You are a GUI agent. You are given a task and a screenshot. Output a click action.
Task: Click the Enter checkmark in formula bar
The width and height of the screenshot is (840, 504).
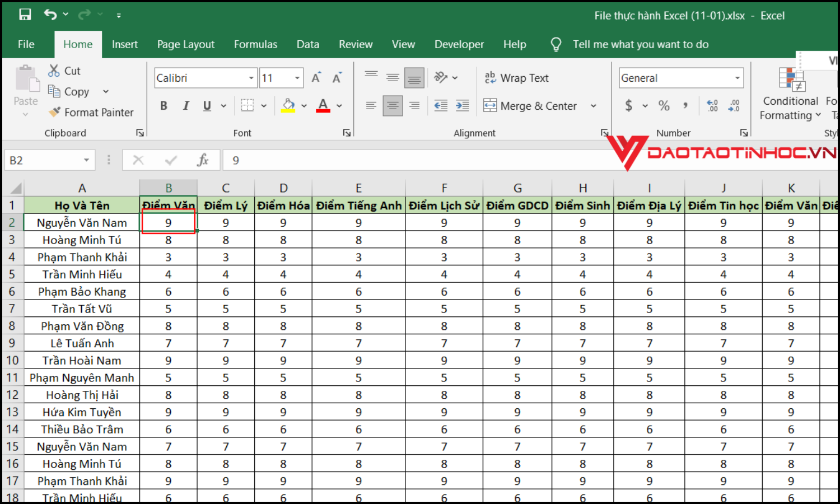pos(171,160)
